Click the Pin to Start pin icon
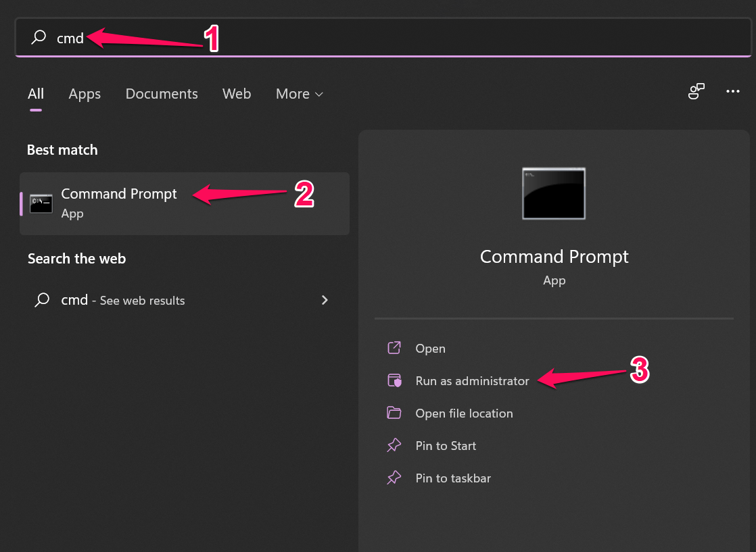This screenshot has height=552, width=756. click(394, 446)
